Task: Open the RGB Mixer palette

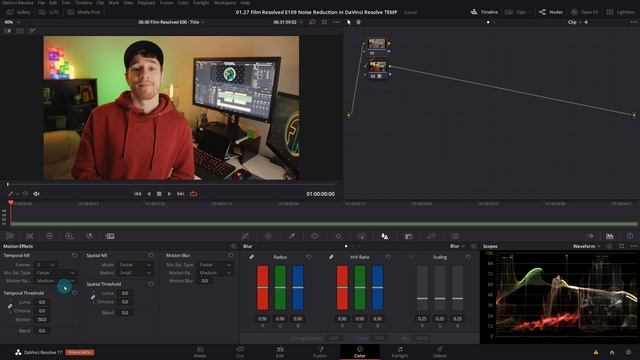Action: 89,236
